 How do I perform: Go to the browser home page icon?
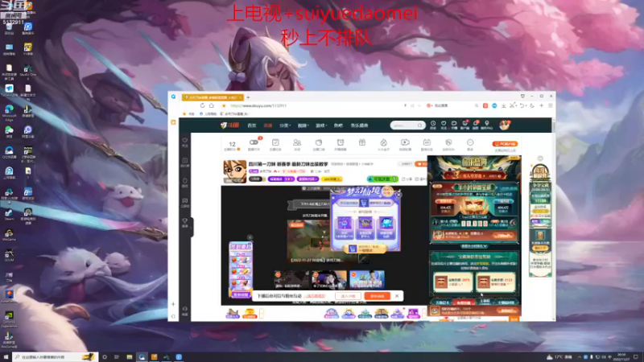(x=212, y=105)
